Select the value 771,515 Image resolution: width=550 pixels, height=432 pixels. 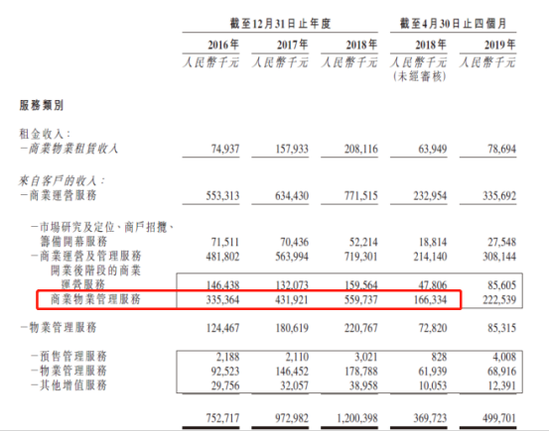tap(361, 196)
